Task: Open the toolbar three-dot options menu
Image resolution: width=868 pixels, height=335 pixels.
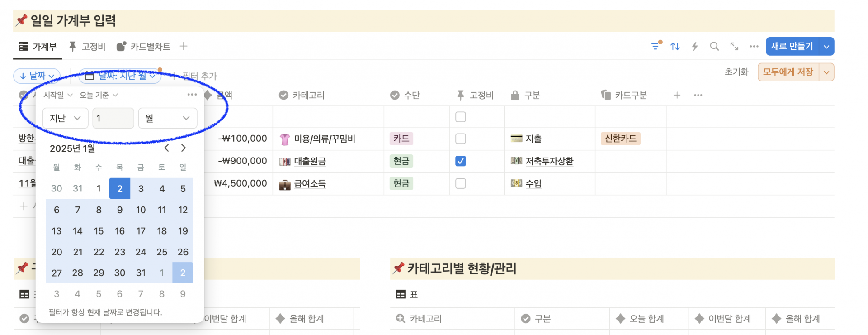Action: 754,46
